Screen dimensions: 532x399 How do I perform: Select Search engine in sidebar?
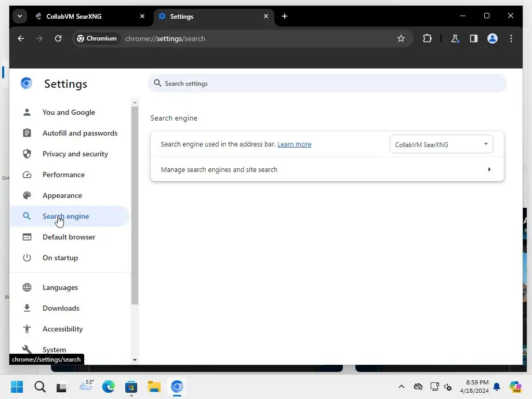coord(69,216)
